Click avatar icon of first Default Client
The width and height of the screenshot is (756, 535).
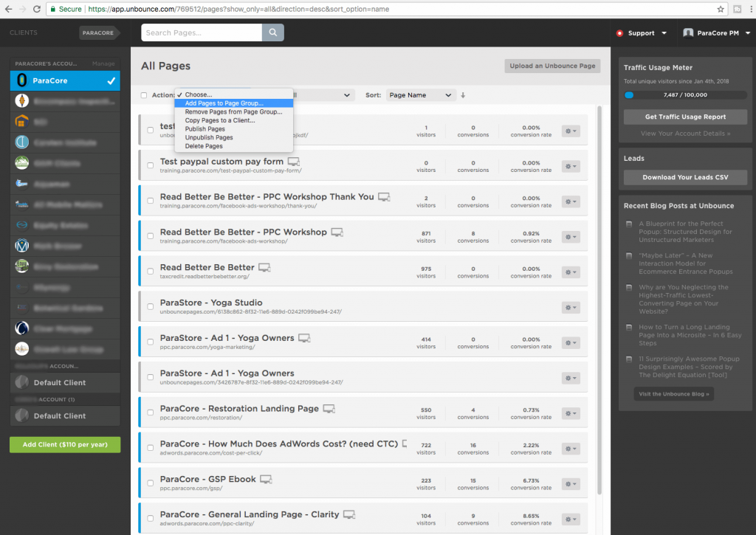21,382
